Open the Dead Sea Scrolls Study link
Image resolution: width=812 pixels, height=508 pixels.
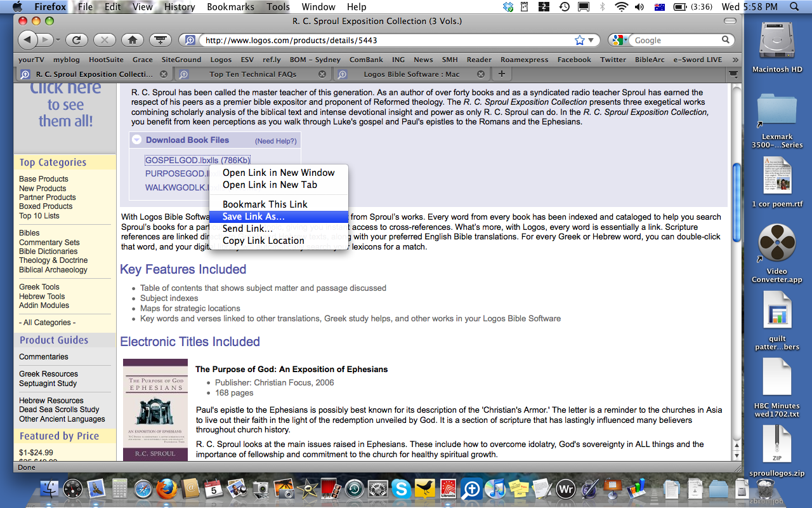(59, 410)
